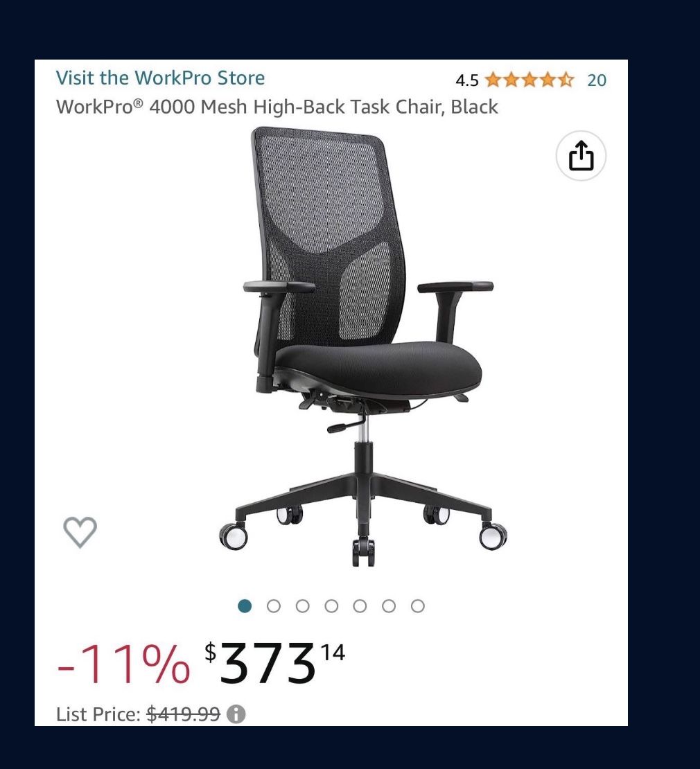Click the struck-through $419.99 list price

point(184,714)
